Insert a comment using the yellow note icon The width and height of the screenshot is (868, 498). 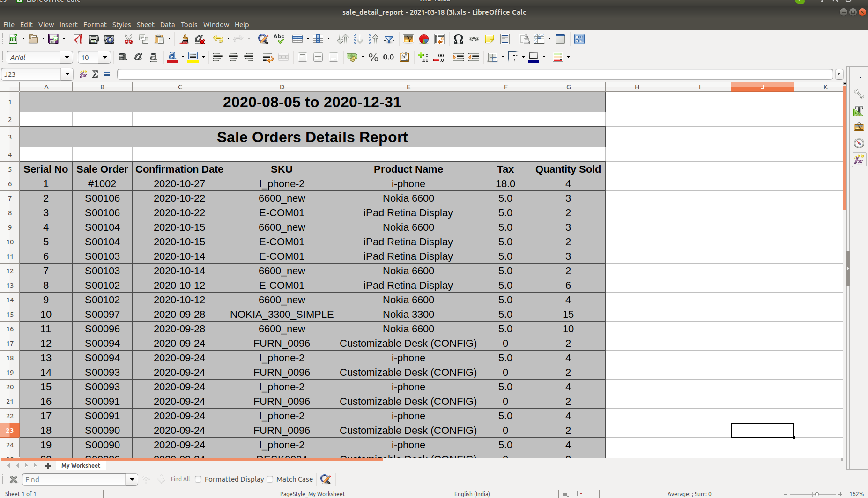point(490,39)
